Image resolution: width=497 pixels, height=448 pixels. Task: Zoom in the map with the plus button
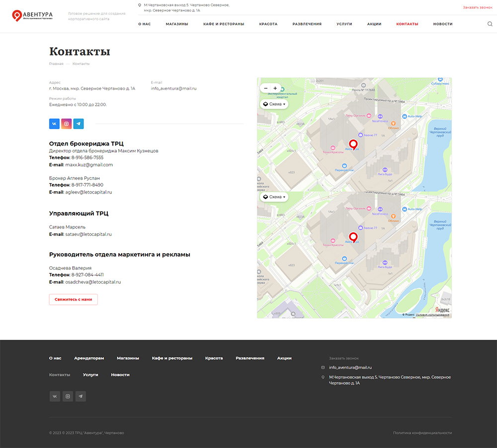[275, 88]
